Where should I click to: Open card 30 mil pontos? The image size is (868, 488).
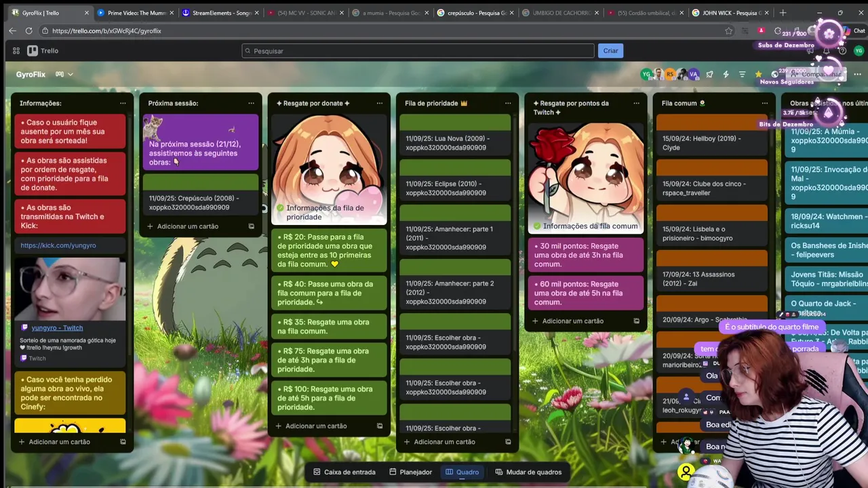pos(585,255)
